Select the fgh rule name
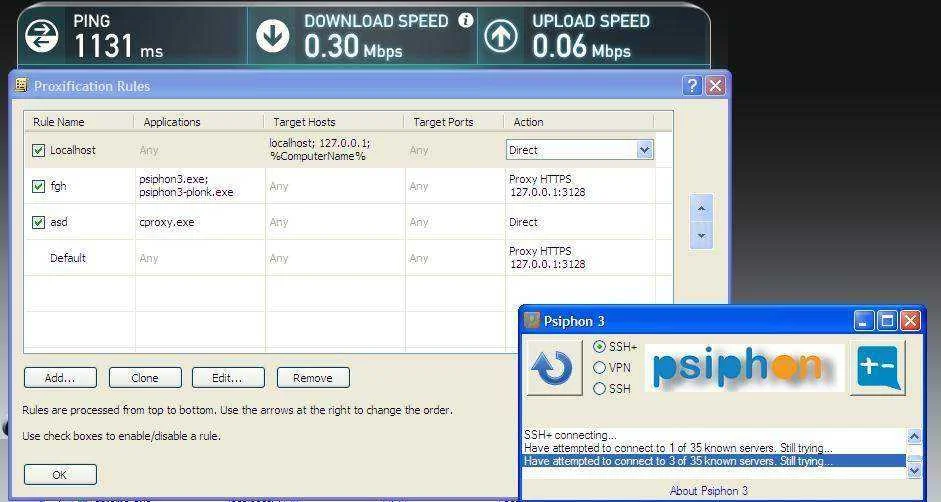941x502 pixels. [x=58, y=186]
